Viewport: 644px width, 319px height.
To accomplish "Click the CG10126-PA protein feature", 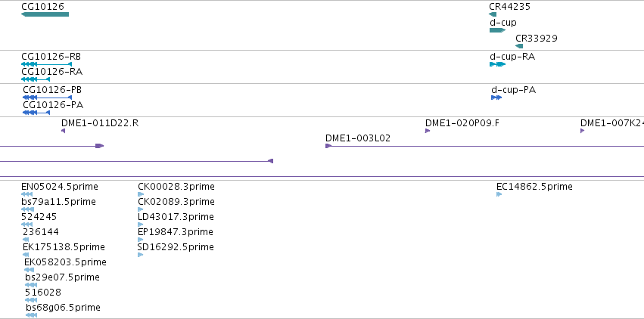I will (x=36, y=113).
